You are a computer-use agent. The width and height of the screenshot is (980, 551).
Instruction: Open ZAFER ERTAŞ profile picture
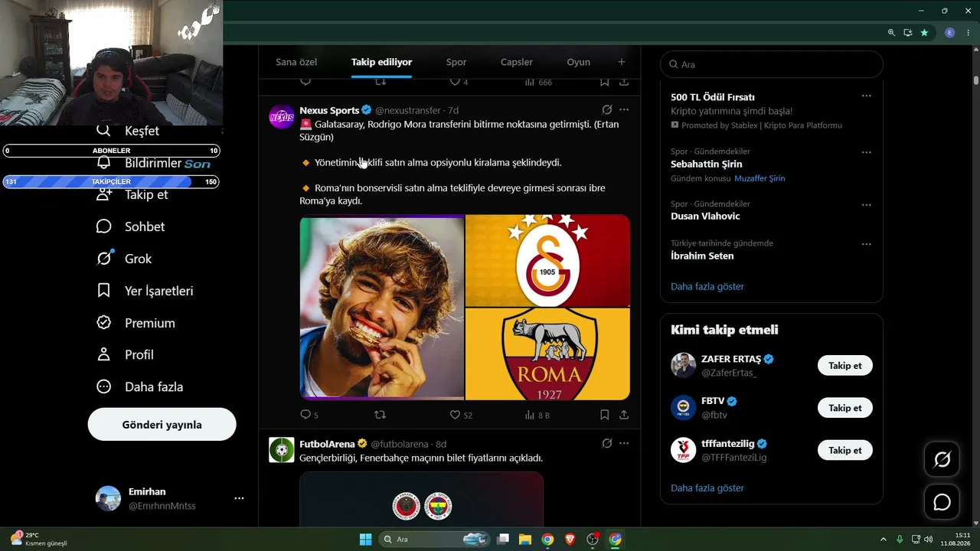pos(683,365)
